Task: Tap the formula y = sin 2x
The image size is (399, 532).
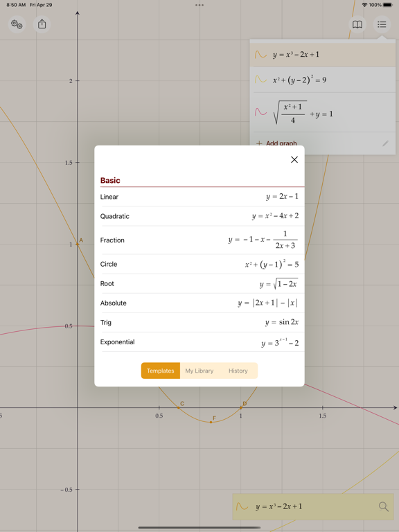Action: click(x=282, y=322)
